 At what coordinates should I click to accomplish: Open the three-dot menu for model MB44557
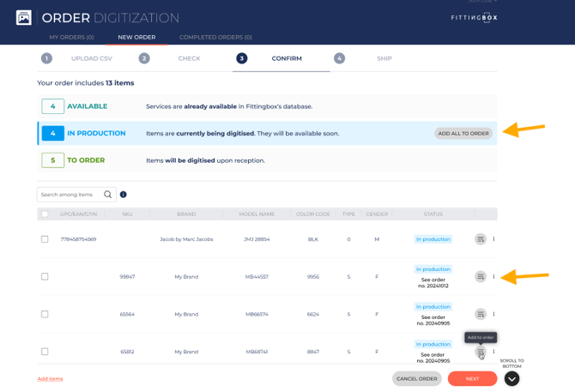click(493, 277)
